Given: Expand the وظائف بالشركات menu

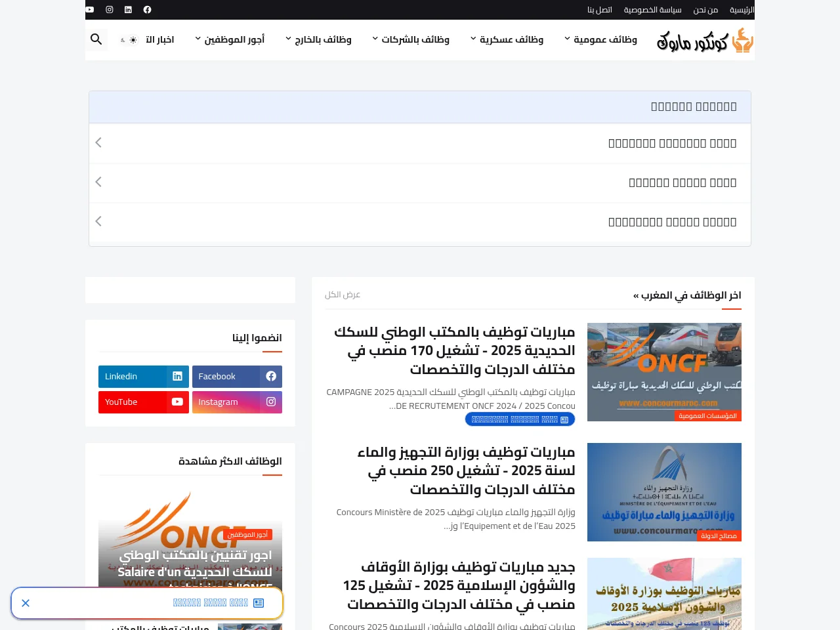Looking at the screenshot, I should point(411,39).
